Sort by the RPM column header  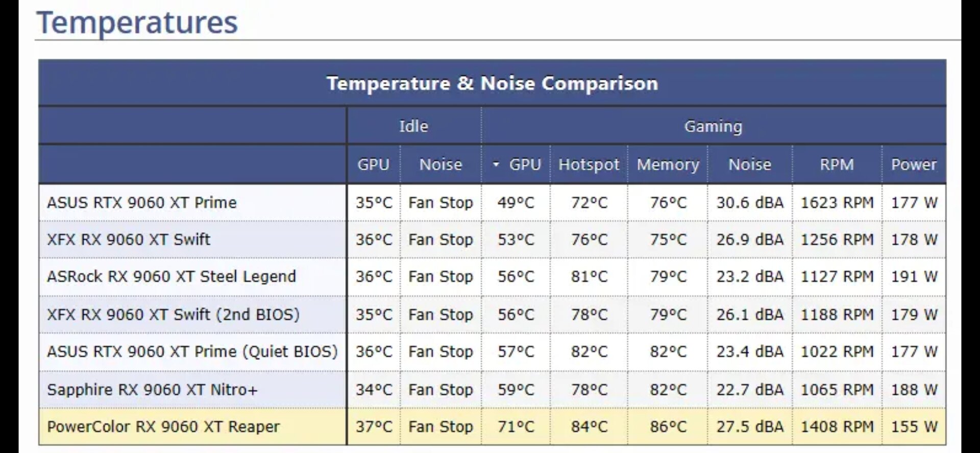pos(837,164)
